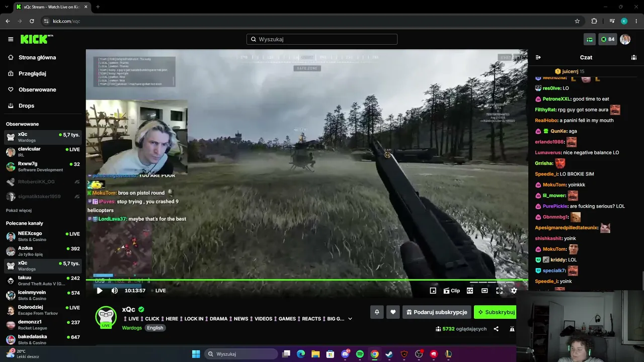Open Rxww7g channel in followed list
The width and height of the screenshot is (644, 362).
(43, 166)
